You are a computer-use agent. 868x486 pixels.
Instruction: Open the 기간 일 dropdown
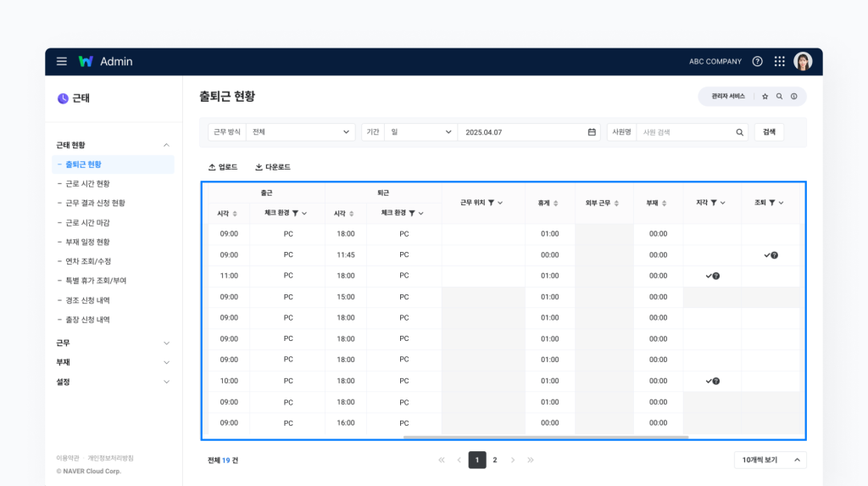click(x=420, y=132)
